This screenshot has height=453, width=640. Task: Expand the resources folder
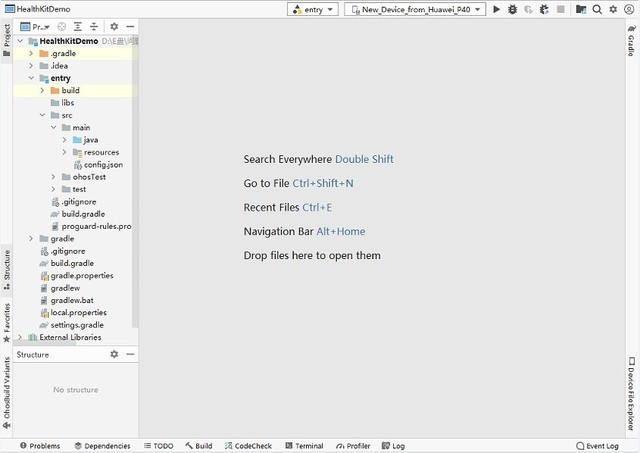(64, 152)
